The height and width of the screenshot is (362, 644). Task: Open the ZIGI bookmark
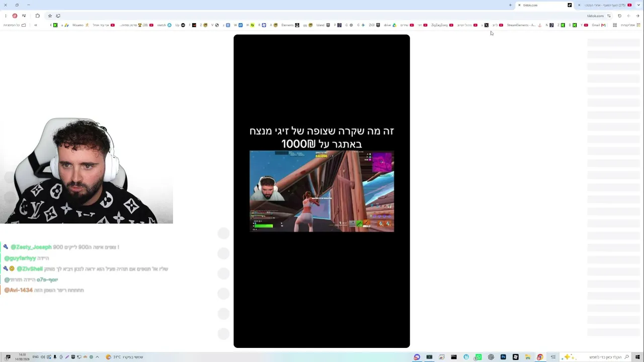tap(374, 25)
